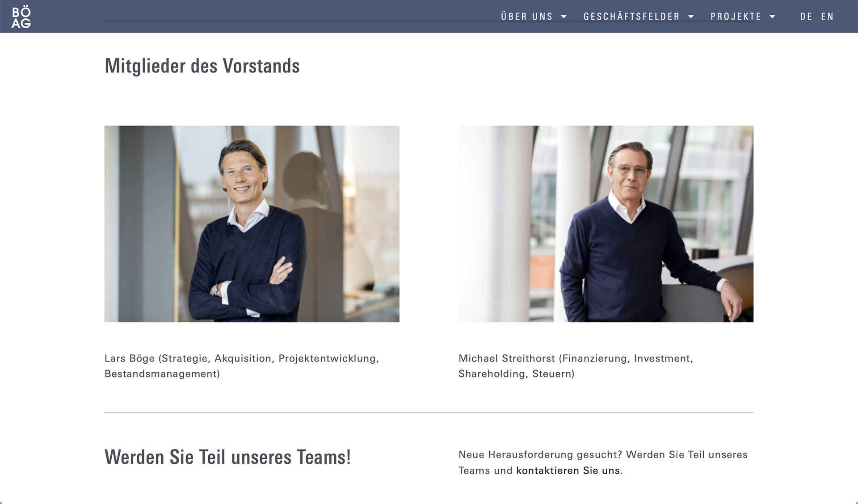This screenshot has height=504, width=858.
Task: Click the Mitglieder des Vorstands heading
Action: click(x=202, y=66)
